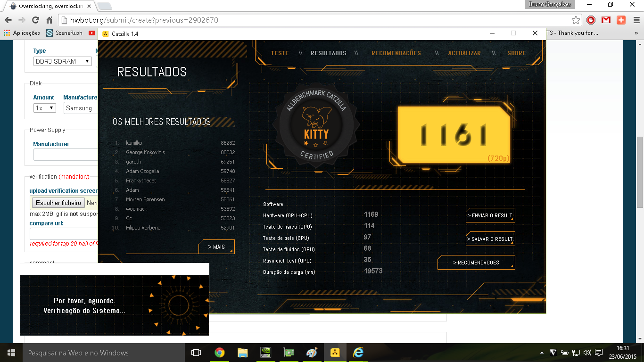Open Internet Explorer from the taskbar
The height and width of the screenshot is (362, 644).
coord(358,353)
